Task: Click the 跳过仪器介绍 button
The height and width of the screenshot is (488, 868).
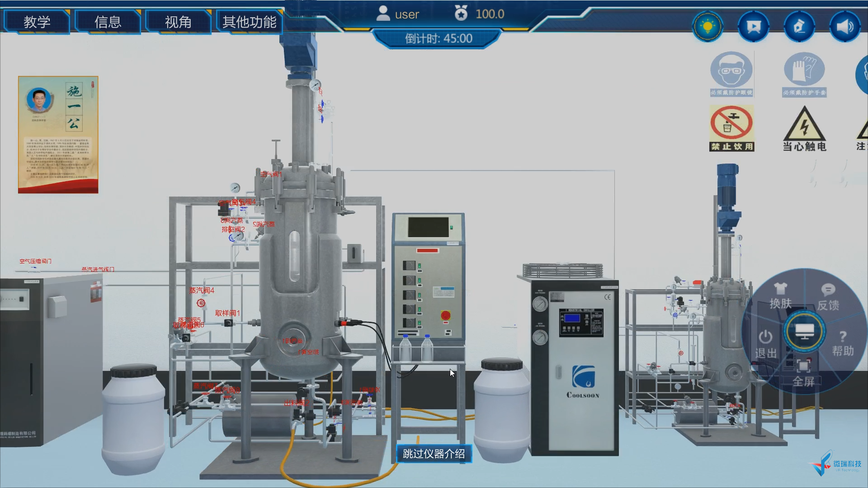Action: click(434, 454)
